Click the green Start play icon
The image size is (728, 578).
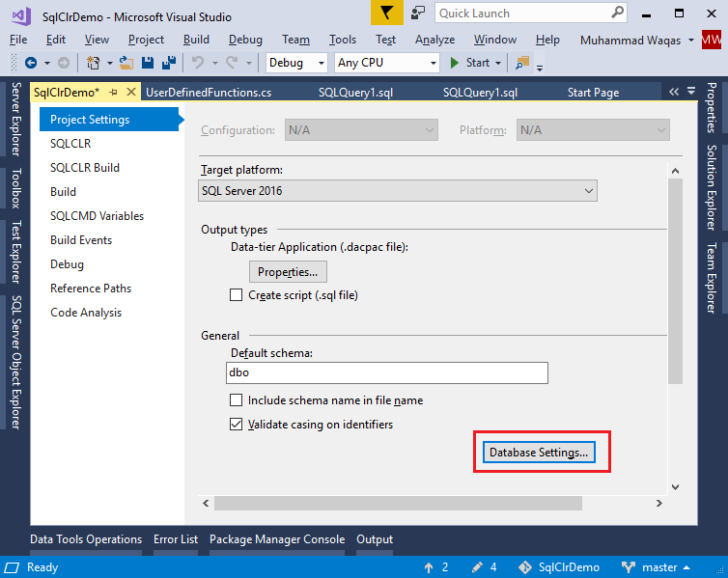455,63
